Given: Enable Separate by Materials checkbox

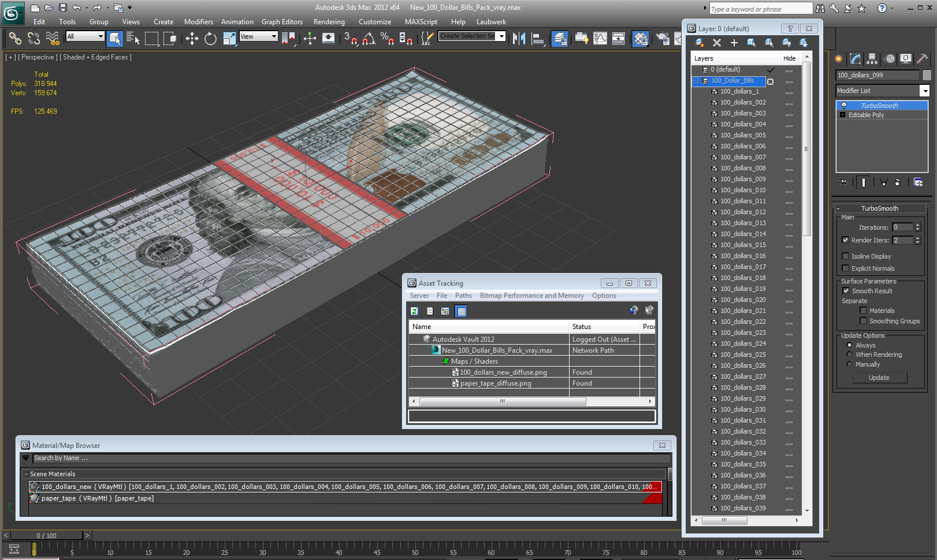Looking at the screenshot, I should point(863,311).
